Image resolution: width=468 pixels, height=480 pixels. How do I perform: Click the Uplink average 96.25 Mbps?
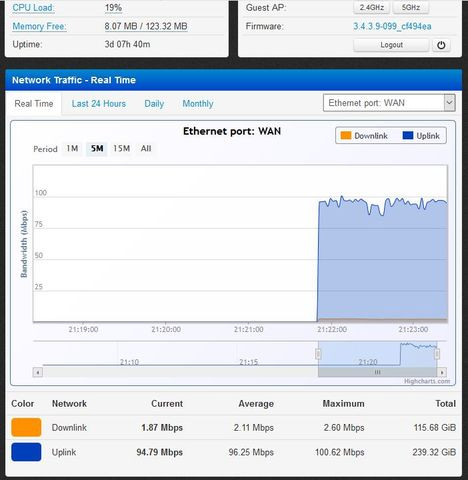pyautogui.click(x=251, y=452)
